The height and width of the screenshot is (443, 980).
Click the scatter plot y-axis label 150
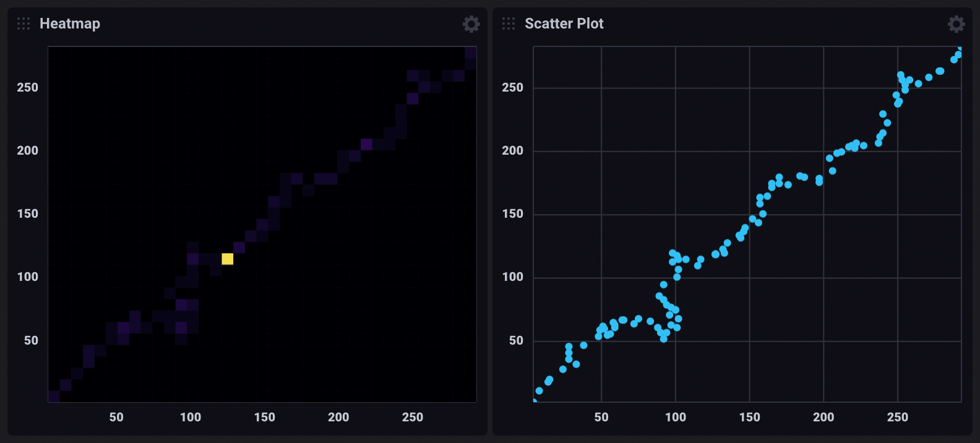512,213
